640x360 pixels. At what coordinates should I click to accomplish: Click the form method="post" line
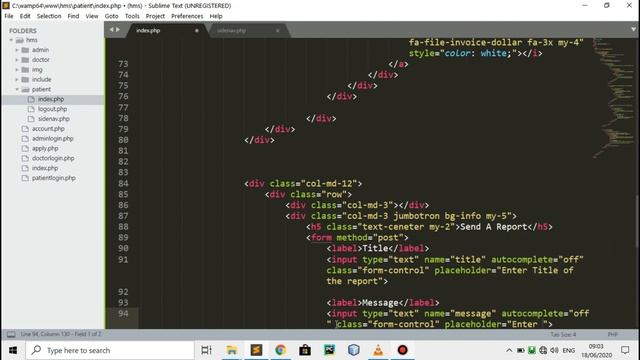coord(357,238)
